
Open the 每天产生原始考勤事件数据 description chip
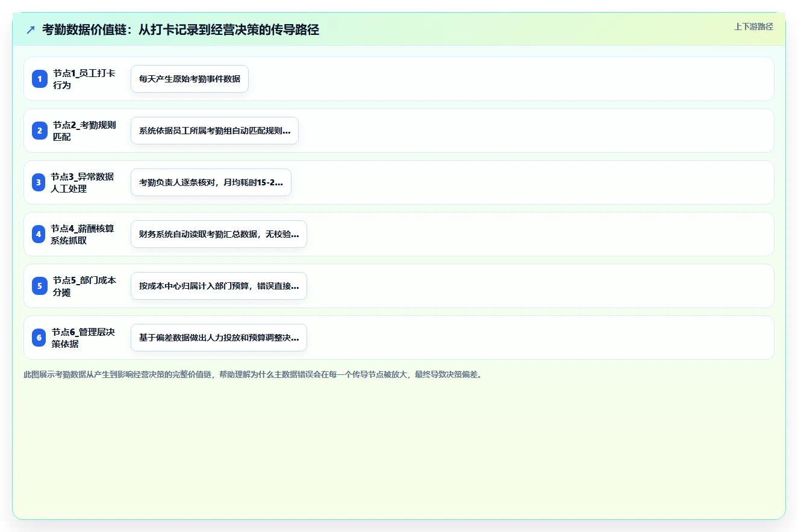point(190,79)
